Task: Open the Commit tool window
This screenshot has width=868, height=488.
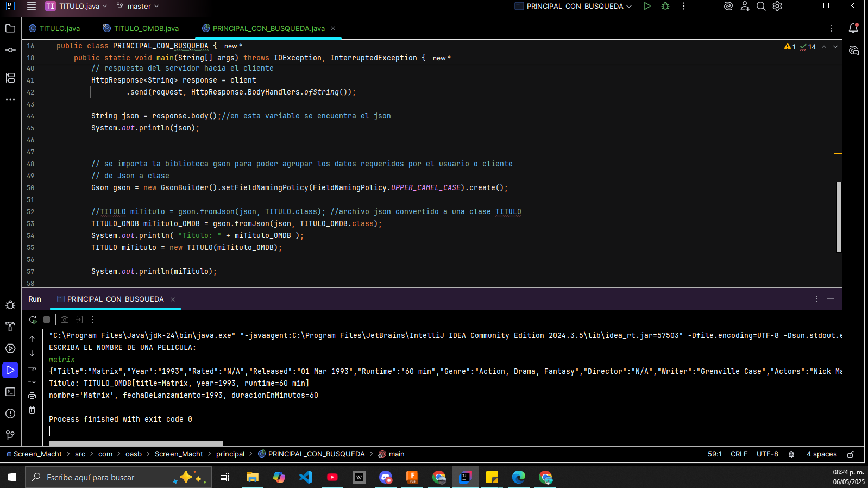Action: click(x=10, y=50)
